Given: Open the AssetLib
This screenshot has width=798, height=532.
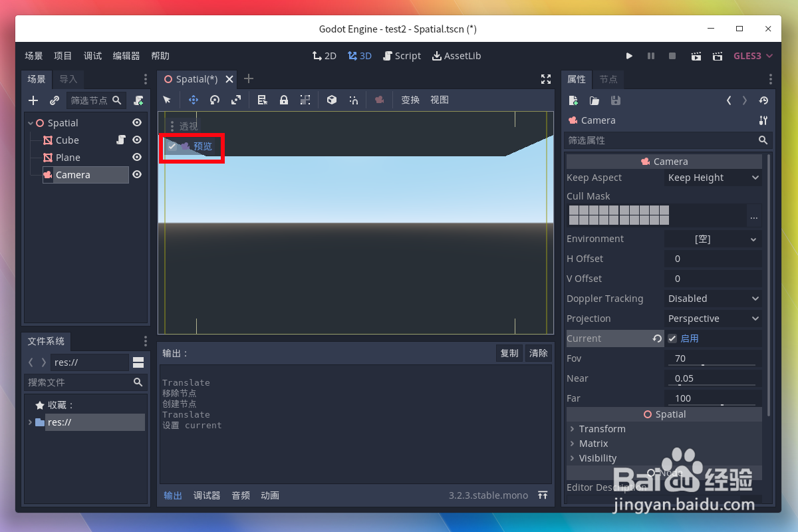Looking at the screenshot, I should coord(456,56).
